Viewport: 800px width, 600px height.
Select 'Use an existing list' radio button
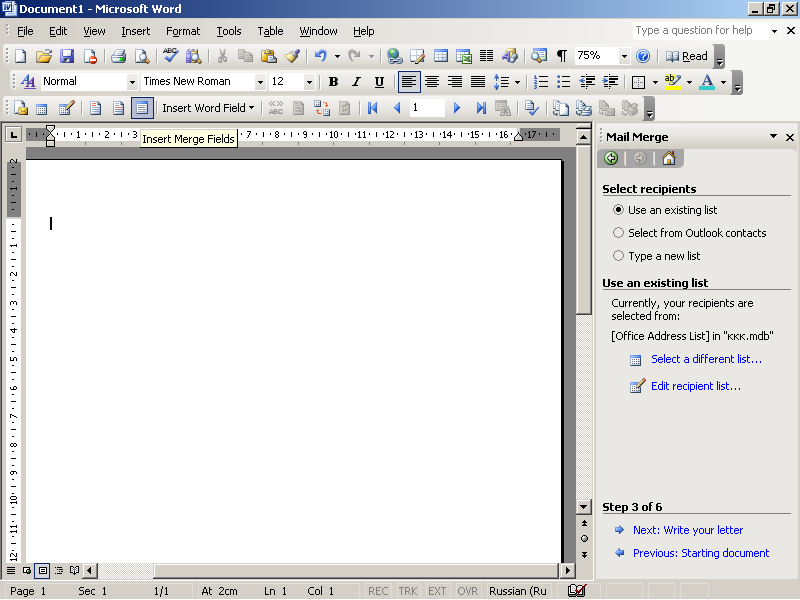(x=618, y=210)
